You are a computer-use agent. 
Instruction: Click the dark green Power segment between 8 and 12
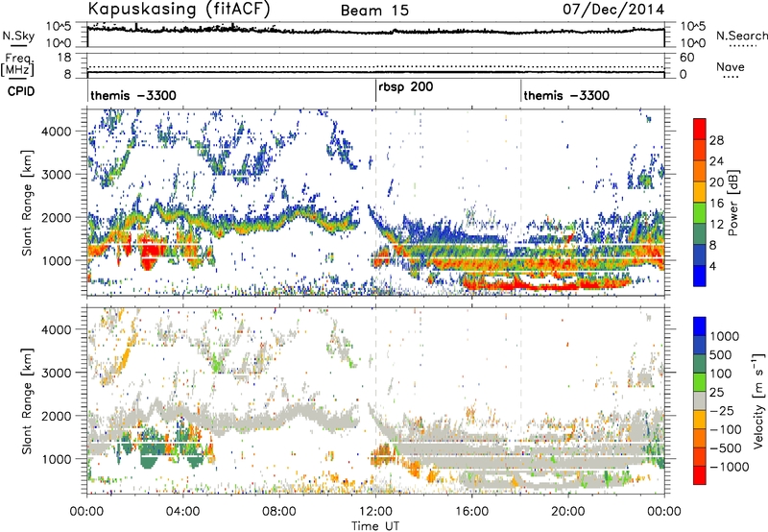pos(700,234)
